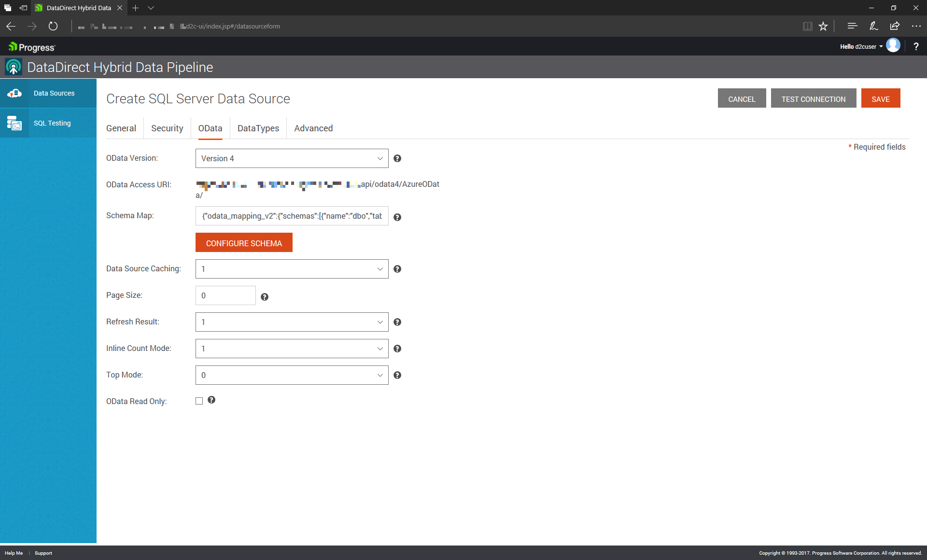Screen dimensions: 927x560
Task: Open the Data Sources cloud icon
Action: pos(14,93)
